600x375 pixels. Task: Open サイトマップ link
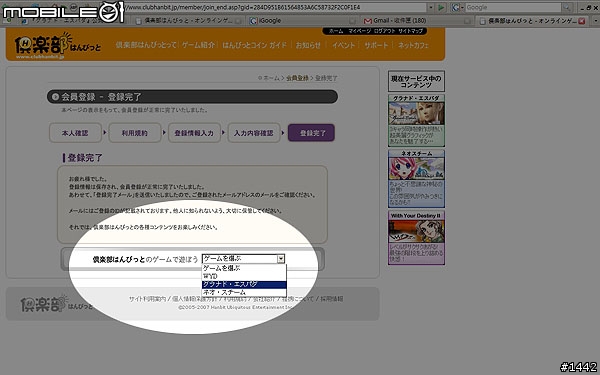tap(410, 31)
